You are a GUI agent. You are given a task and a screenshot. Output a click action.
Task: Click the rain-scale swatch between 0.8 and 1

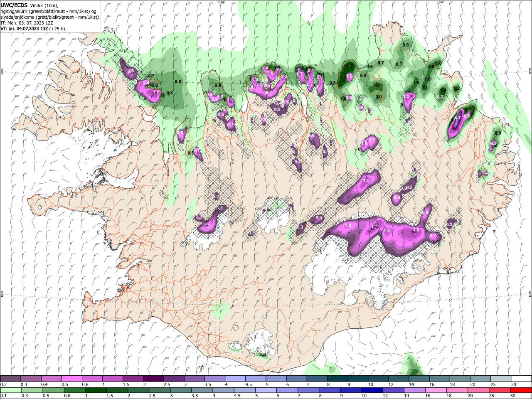[x=74, y=390]
